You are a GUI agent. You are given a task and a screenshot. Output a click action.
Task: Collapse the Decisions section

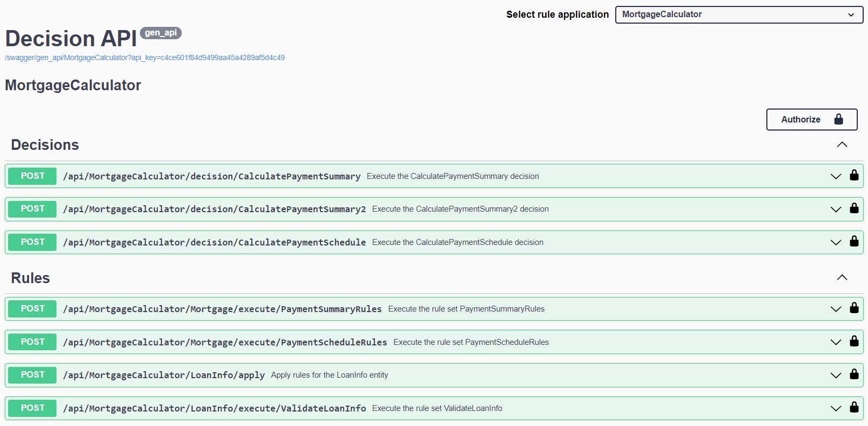[x=842, y=145]
